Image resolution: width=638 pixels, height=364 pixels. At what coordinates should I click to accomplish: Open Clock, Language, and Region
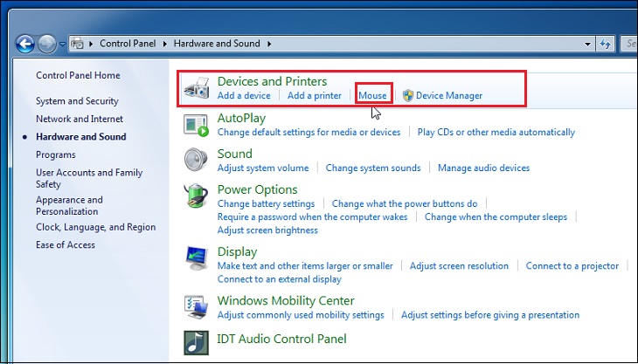pyautogui.click(x=95, y=227)
